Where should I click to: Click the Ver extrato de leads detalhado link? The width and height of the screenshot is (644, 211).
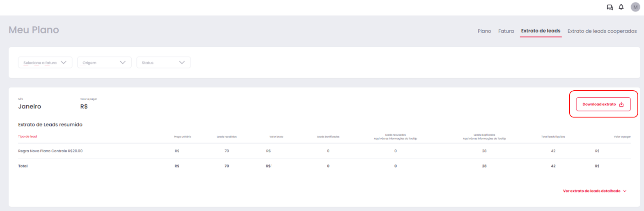pyautogui.click(x=591, y=191)
